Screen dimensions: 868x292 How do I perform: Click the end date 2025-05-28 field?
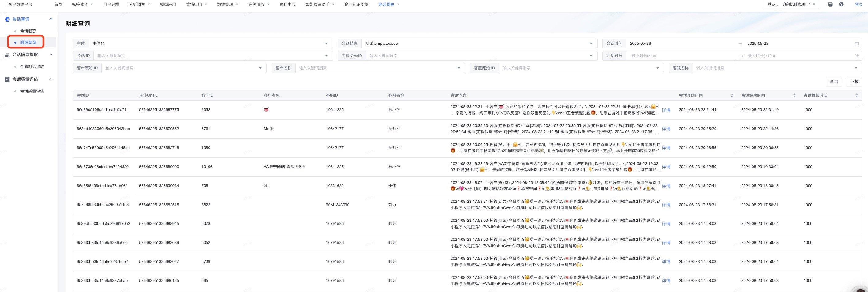[798, 44]
